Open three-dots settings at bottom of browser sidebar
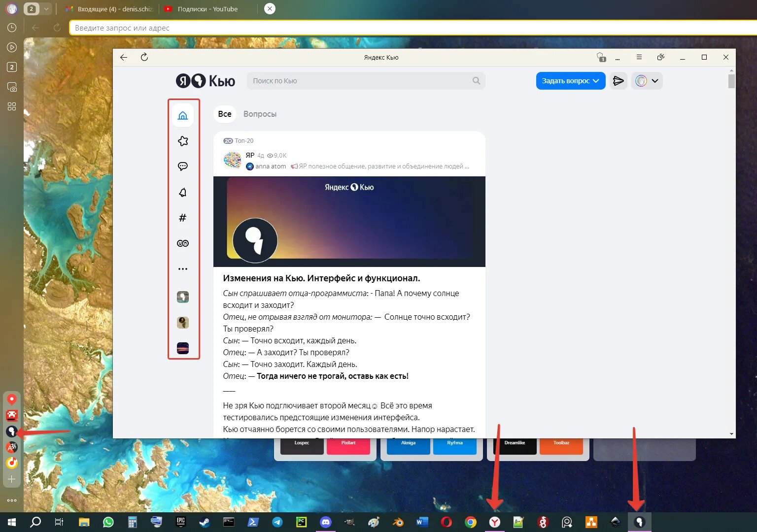757x532 pixels. (x=12, y=500)
